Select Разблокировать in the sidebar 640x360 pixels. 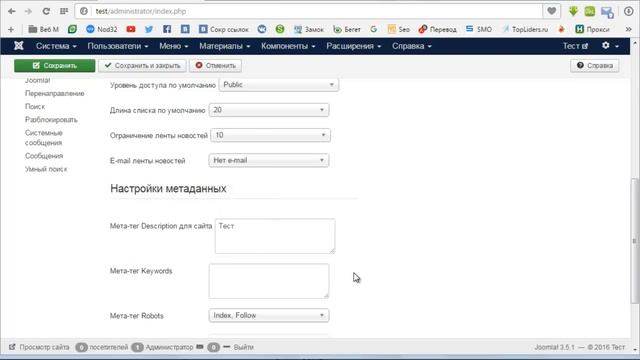coord(51,120)
